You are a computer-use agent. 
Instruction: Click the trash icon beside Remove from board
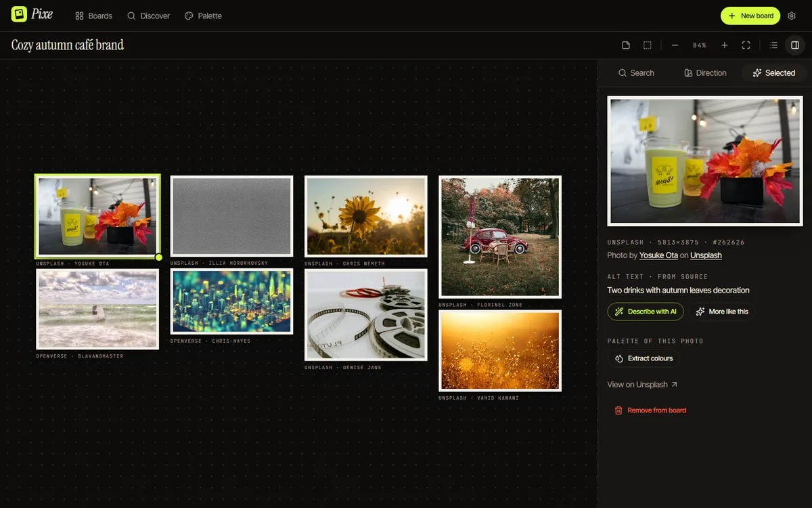coord(618,410)
